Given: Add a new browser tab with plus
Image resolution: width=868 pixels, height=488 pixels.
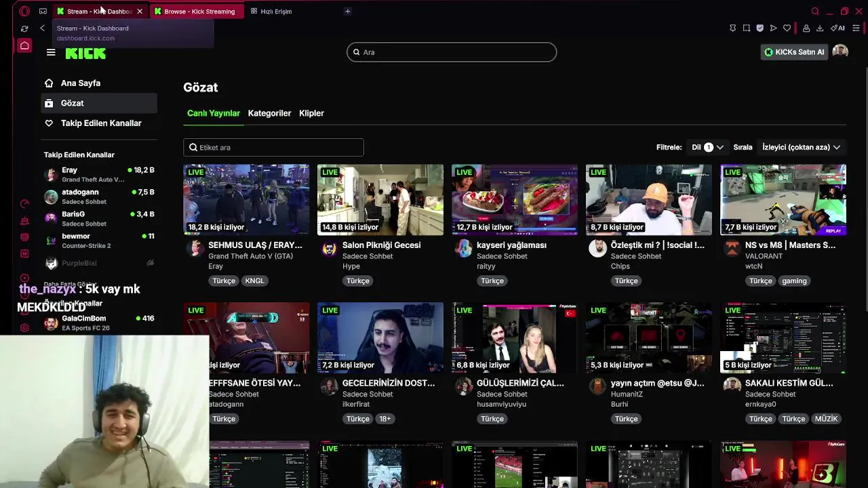Looking at the screenshot, I should pyautogui.click(x=347, y=11).
